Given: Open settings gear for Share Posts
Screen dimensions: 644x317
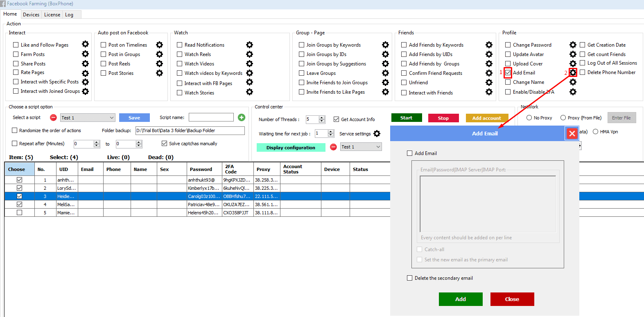Looking at the screenshot, I should coord(85,63).
